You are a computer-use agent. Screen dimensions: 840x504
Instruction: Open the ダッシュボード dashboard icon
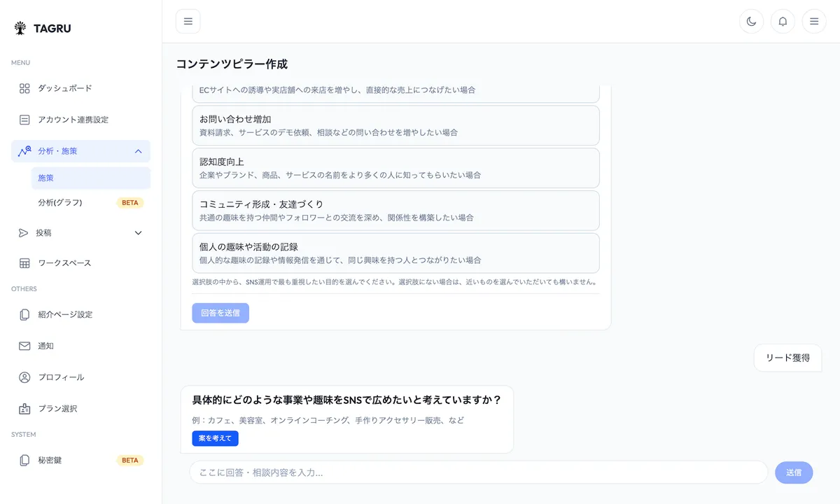pyautogui.click(x=22, y=88)
